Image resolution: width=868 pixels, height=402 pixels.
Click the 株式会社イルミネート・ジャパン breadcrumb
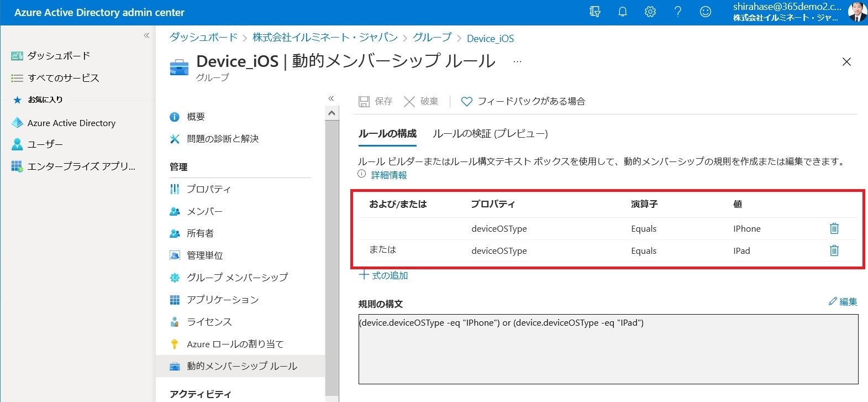coord(325,38)
